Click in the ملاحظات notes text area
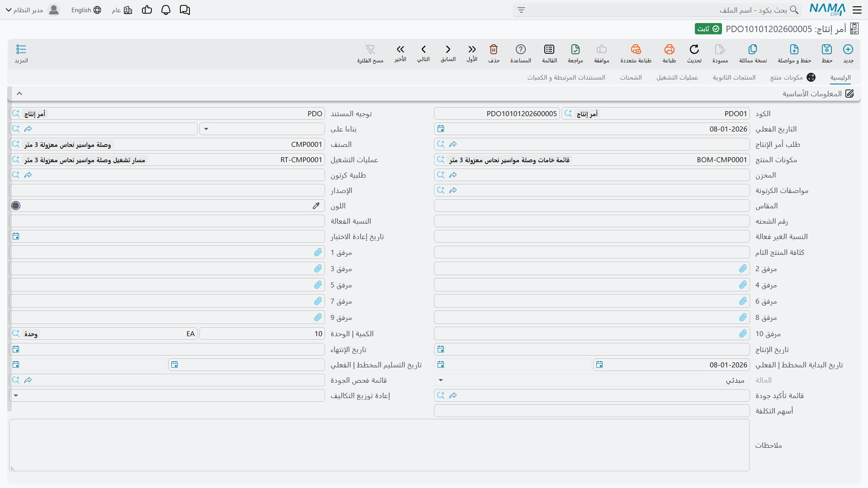Screen dimensions: 868x488 pos(379,445)
